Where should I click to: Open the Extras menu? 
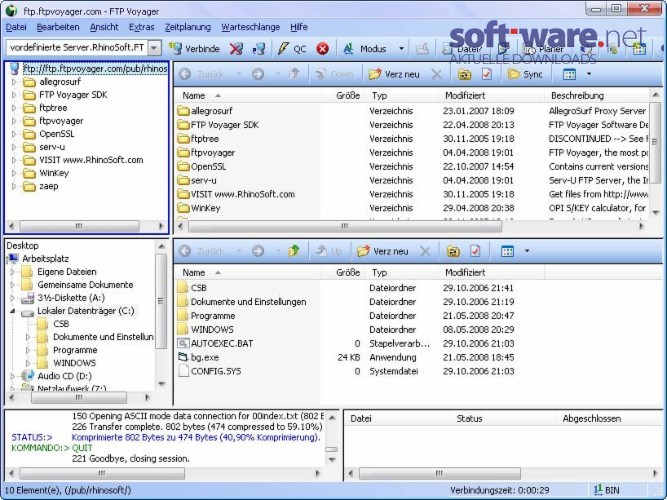[142, 27]
